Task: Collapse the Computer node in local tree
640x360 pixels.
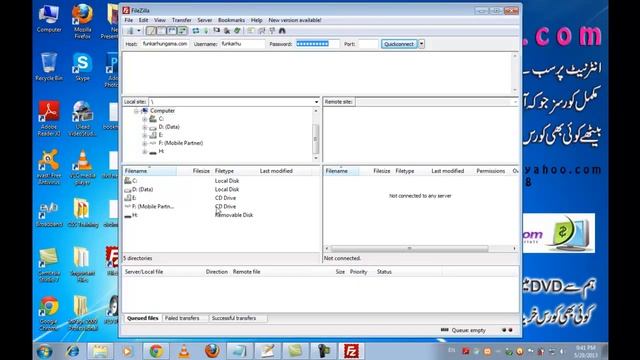Action: [x=136, y=111]
